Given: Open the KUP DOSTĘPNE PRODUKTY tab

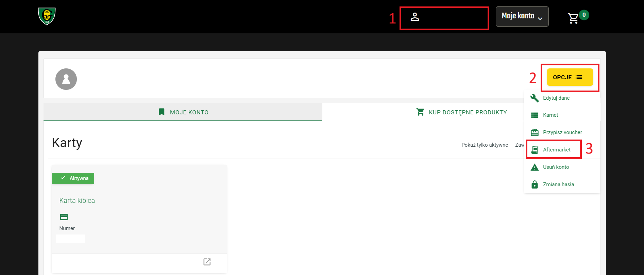Looking at the screenshot, I should pos(461,112).
